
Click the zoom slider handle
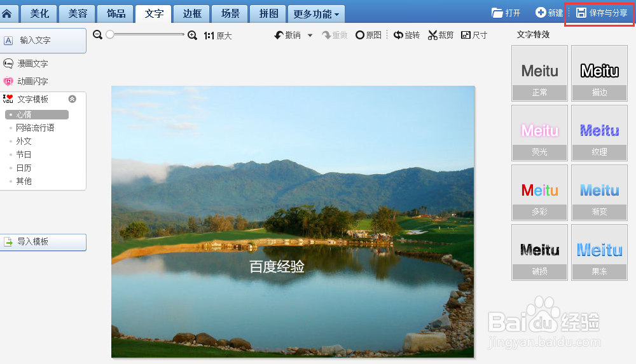pyautogui.click(x=110, y=35)
